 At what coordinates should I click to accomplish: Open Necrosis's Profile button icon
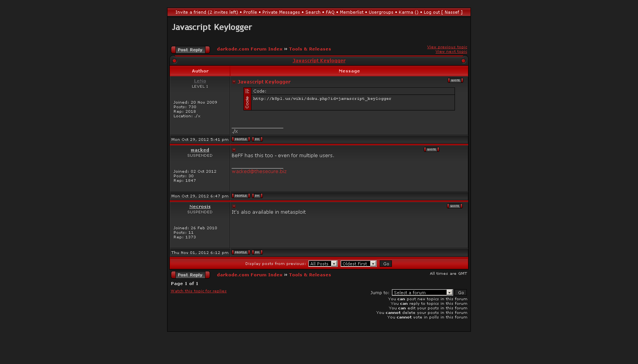click(241, 252)
